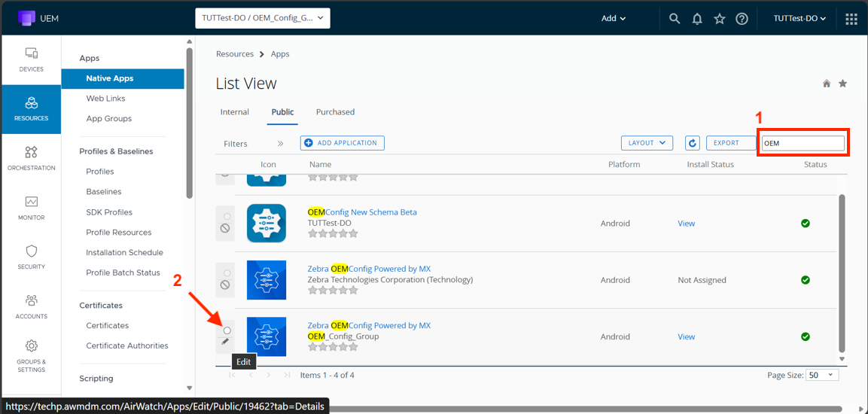This screenshot has height=414, width=868.
Task: Click the search field containing OEM
Action: click(802, 143)
